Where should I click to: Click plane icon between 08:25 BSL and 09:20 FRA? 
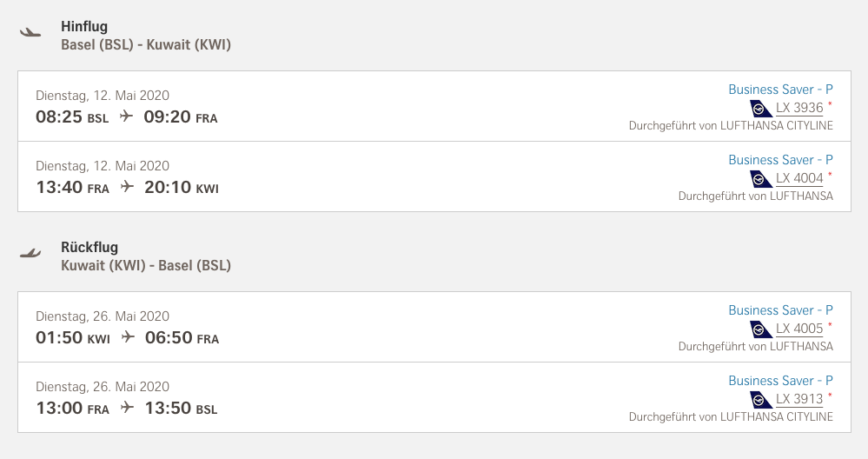(x=127, y=116)
